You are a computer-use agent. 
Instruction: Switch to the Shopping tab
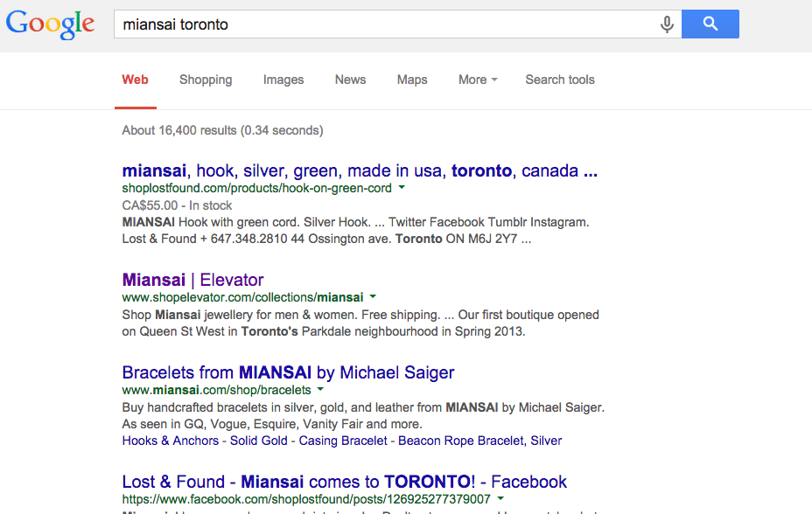pyautogui.click(x=206, y=80)
